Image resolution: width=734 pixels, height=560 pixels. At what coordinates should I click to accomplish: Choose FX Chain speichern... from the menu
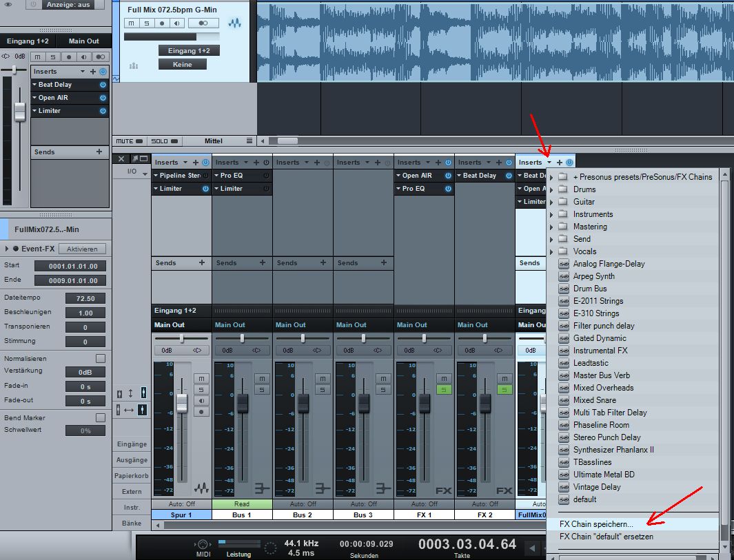pyautogui.click(x=596, y=524)
